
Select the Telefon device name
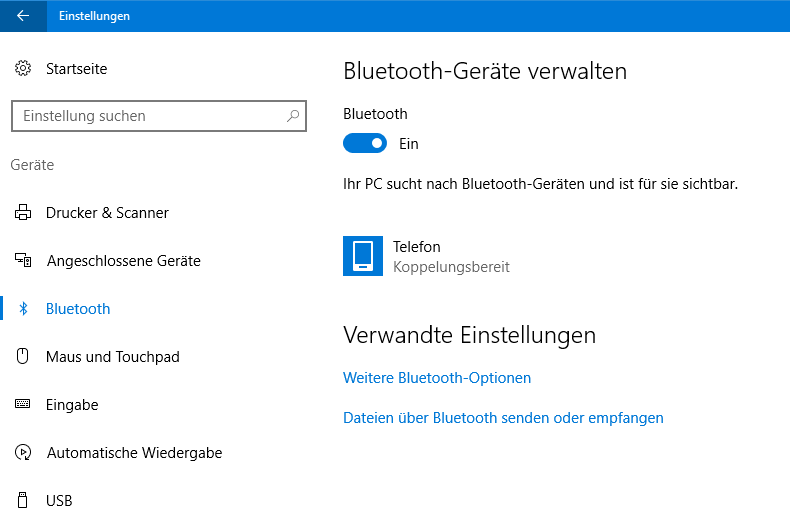[417, 247]
